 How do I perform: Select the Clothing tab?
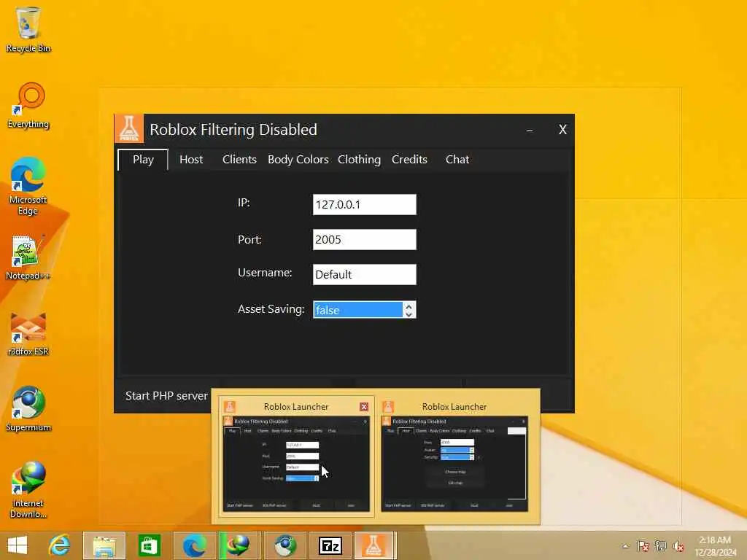click(x=359, y=160)
